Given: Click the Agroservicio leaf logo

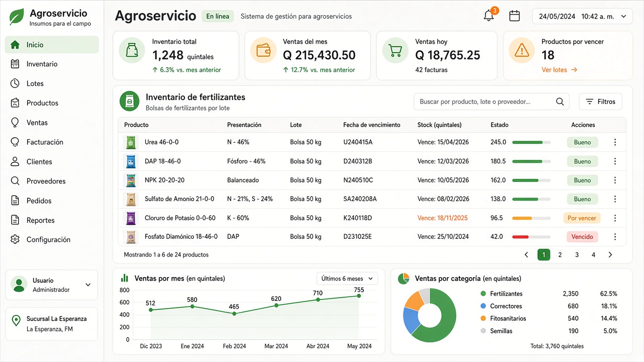Looking at the screenshot, I should click(x=17, y=17).
